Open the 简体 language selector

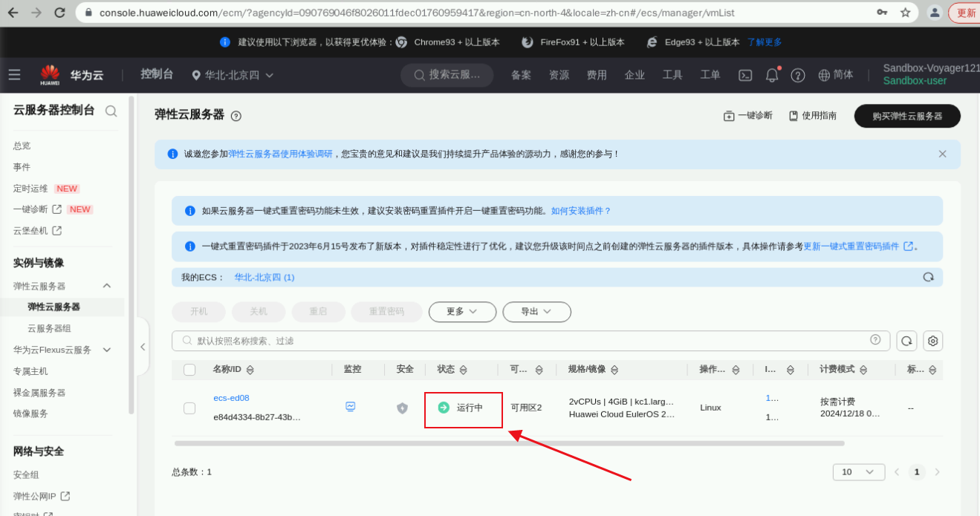pos(836,75)
